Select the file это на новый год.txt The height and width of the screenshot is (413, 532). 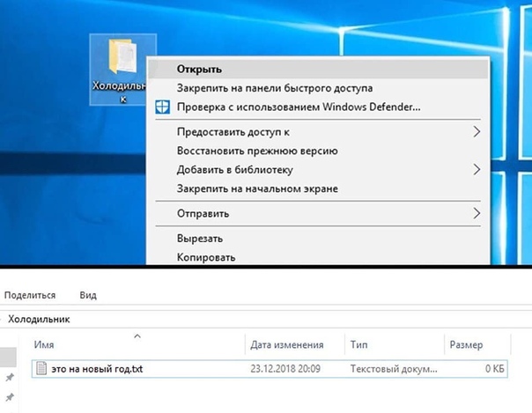(97, 369)
